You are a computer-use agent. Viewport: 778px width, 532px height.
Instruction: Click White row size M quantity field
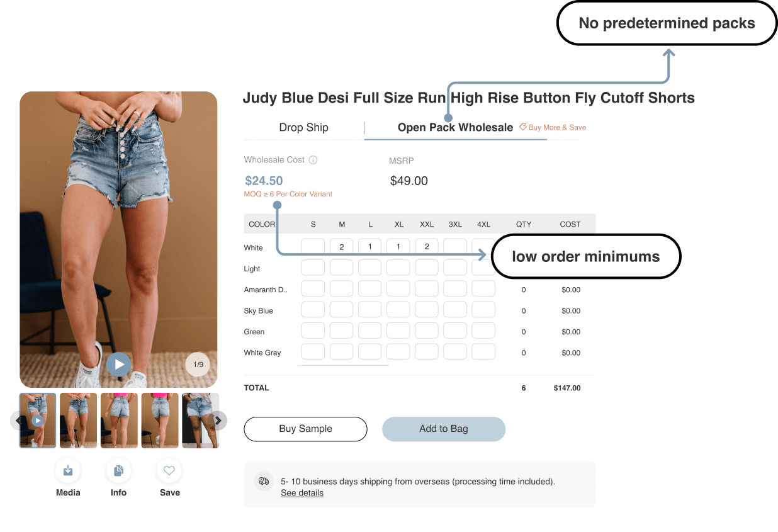click(342, 247)
